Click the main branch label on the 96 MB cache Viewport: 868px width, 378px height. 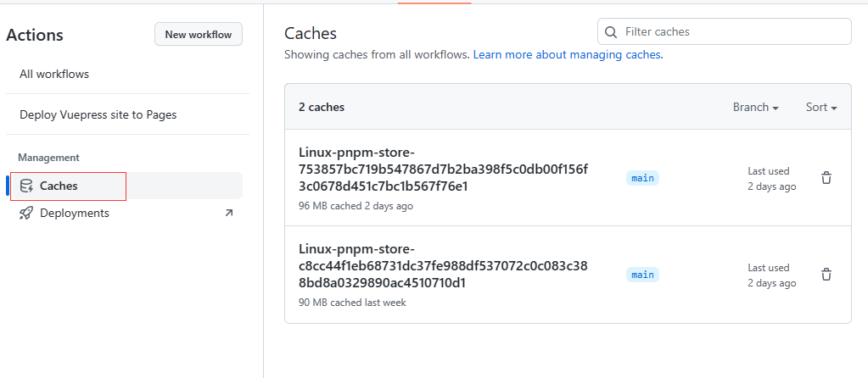(x=643, y=178)
